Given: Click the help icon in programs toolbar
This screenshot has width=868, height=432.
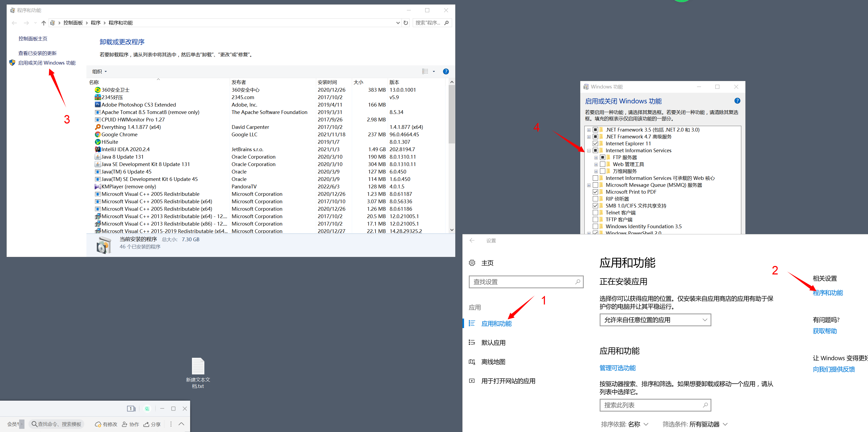Looking at the screenshot, I should pos(445,71).
